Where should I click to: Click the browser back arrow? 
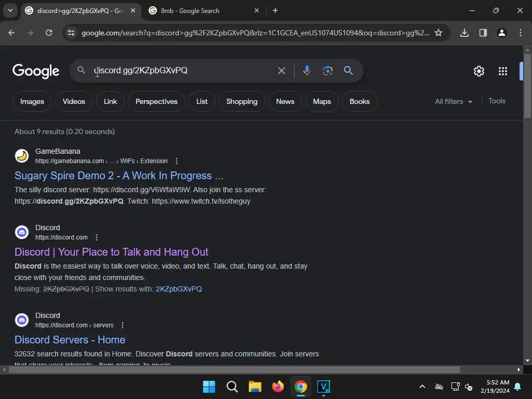[x=11, y=33]
